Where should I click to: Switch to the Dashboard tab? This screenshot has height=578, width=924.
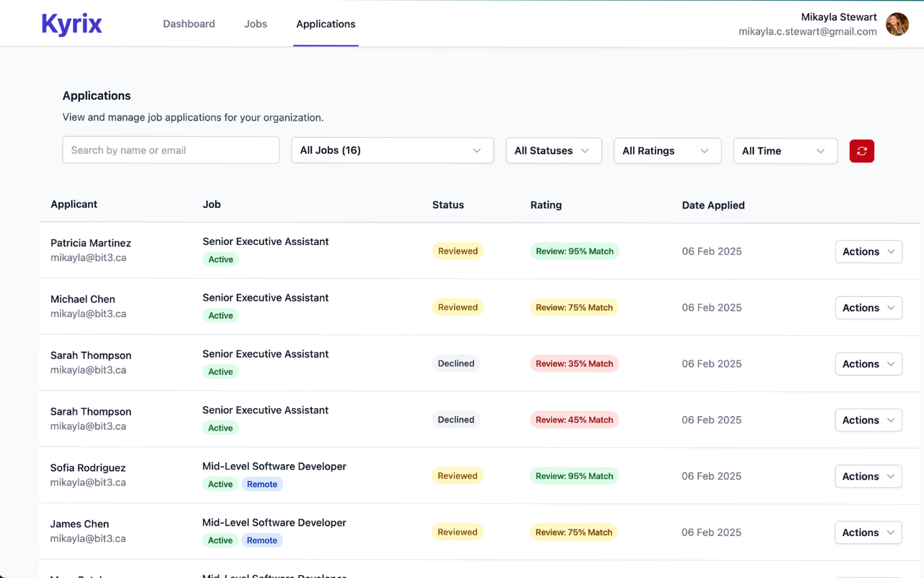point(188,24)
